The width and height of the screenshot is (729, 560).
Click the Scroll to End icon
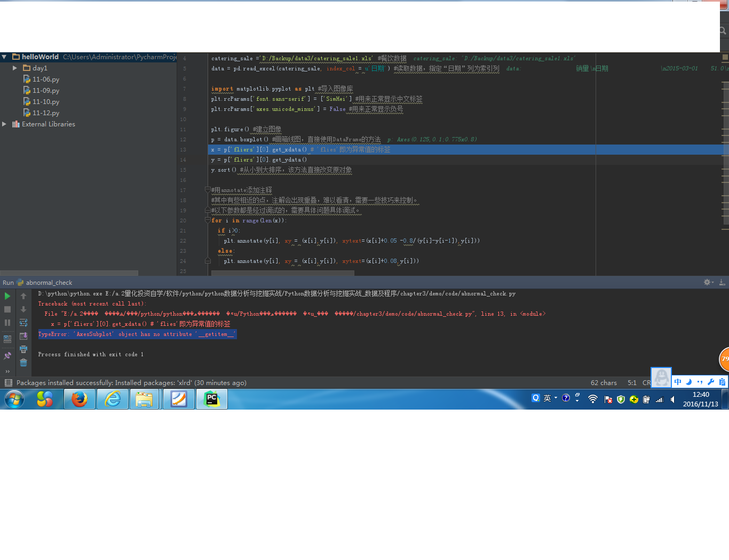tap(23, 336)
